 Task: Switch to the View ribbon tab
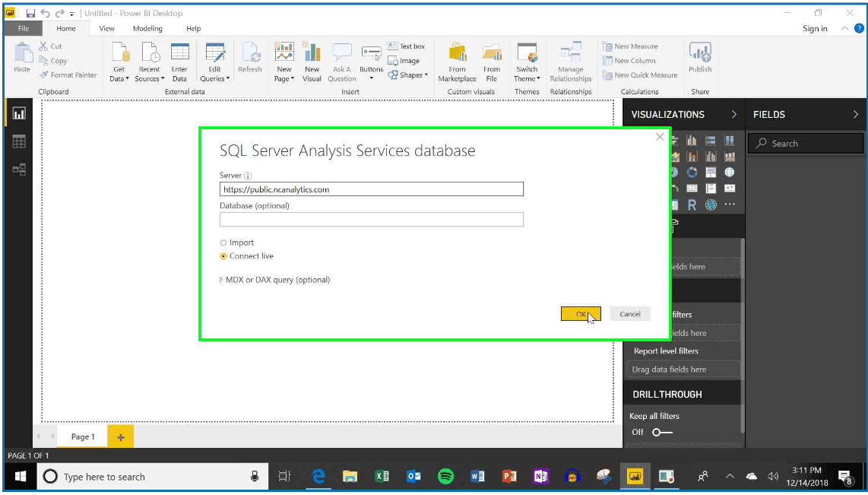pyautogui.click(x=106, y=28)
